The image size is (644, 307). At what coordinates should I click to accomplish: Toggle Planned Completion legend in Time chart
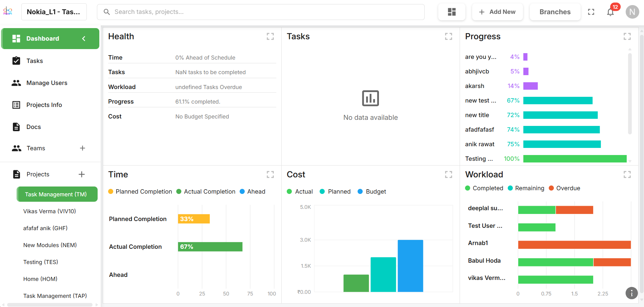coord(140,192)
